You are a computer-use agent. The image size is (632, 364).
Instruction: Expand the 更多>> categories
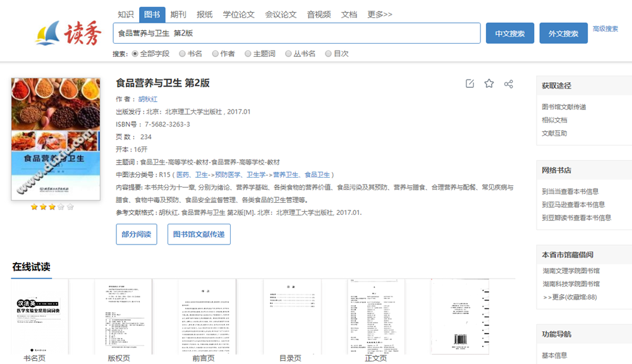[380, 15]
